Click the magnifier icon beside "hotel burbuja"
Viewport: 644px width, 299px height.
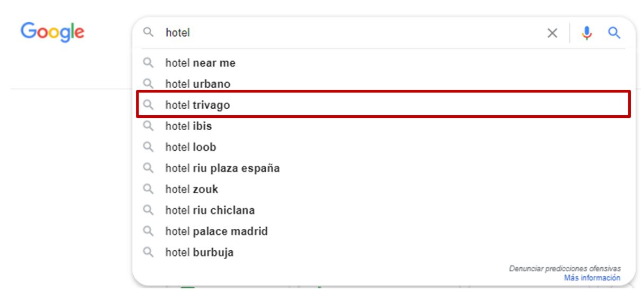point(150,252)
